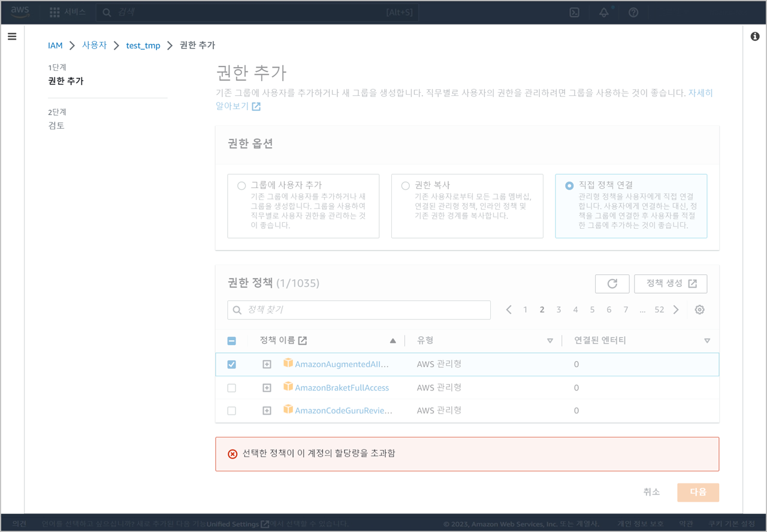Open the terms link in footer
This screenshot has width=767, height=532.
(x=686, y=524)
